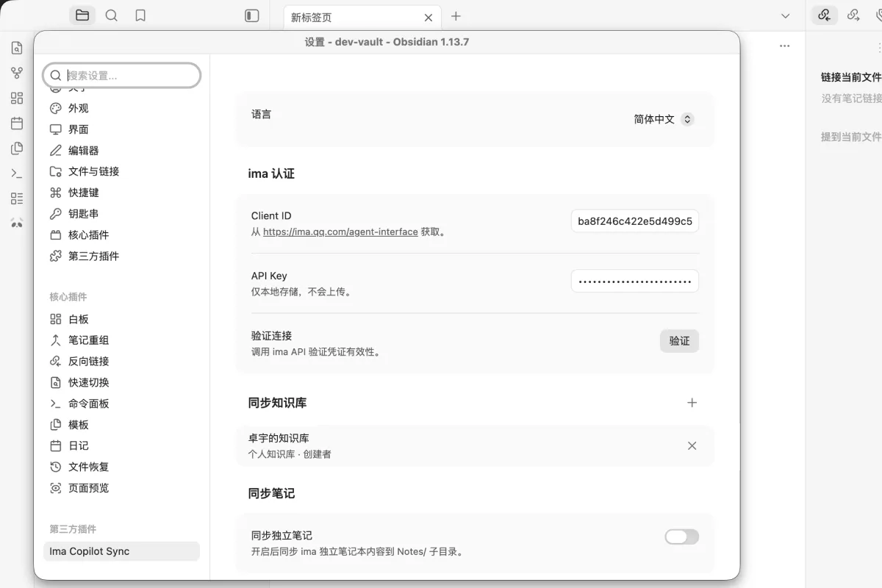Open command palette icon in left ribbon

coord(17,173)
